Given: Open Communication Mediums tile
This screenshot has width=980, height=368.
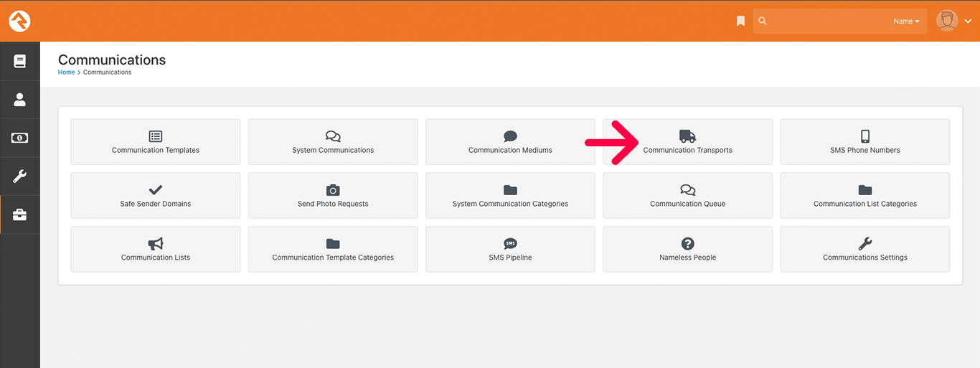Looking at the screenshot, I should pyautogui.click(x=510, y=142).
